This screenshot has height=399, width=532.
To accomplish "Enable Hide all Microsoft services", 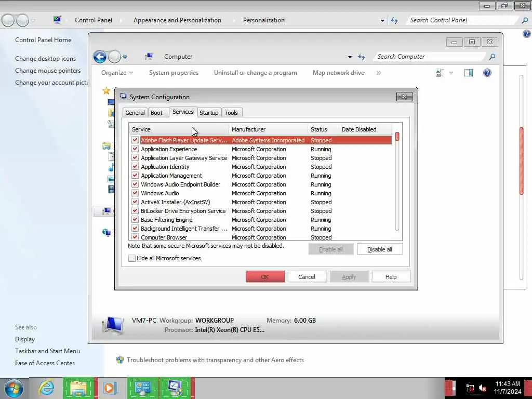I will pyautogui.click(x=131, y=258).
